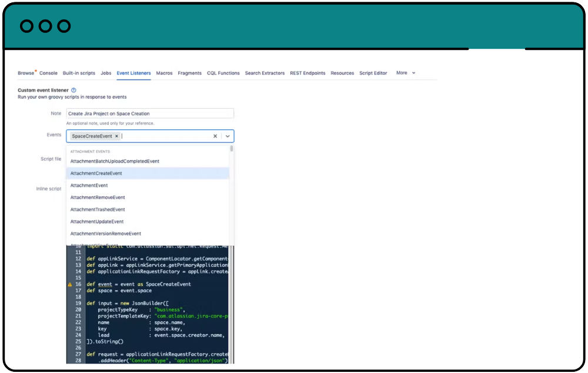Open the Script Editor tab

[x=373, y=73]
